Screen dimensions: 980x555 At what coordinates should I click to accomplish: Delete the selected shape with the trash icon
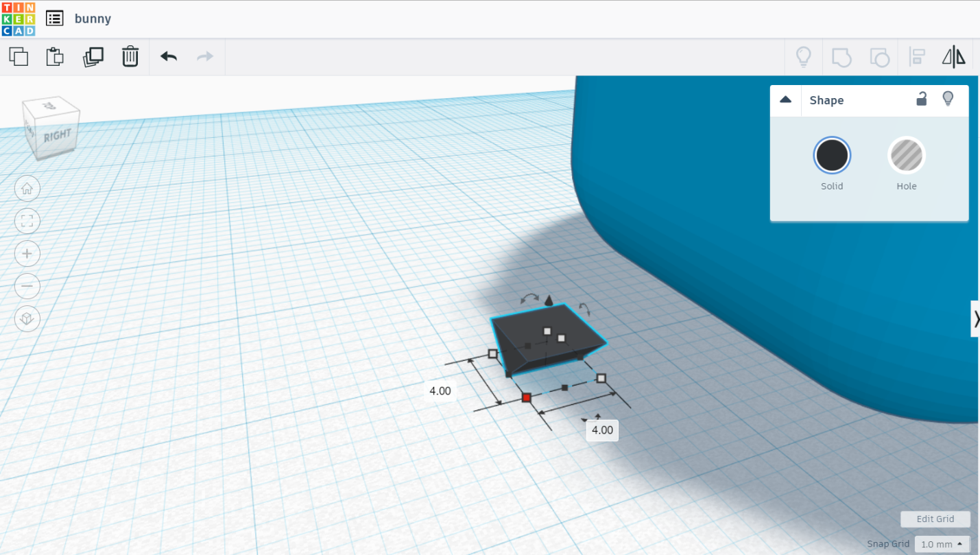coord(130,56)
